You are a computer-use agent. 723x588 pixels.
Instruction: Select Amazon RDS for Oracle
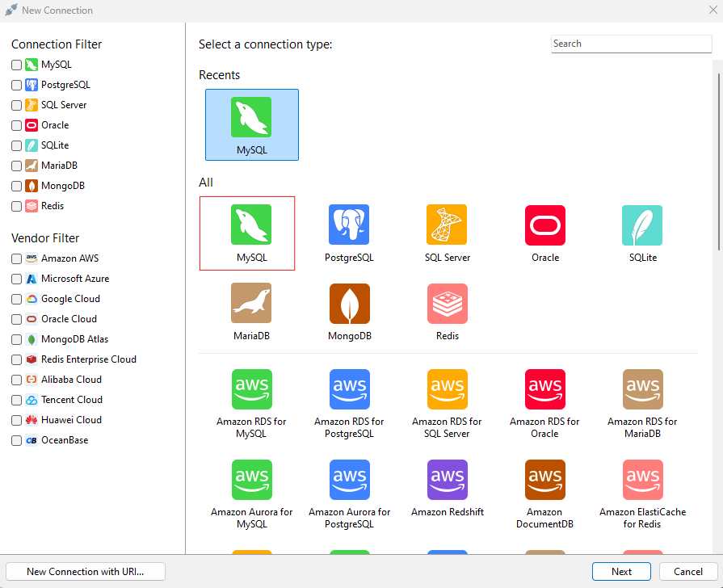(x=544, y=404)
